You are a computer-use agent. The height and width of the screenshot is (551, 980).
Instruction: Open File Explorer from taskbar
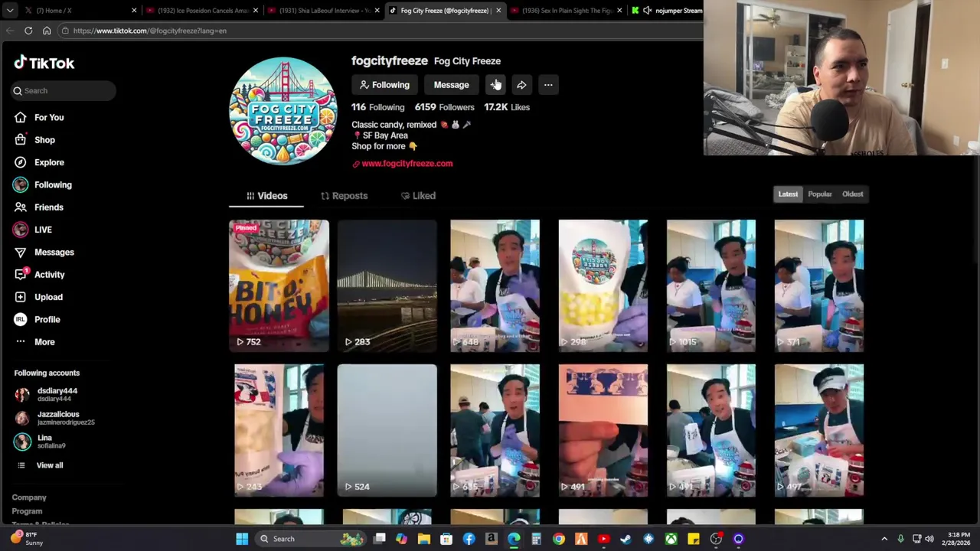tap(423, 539)
